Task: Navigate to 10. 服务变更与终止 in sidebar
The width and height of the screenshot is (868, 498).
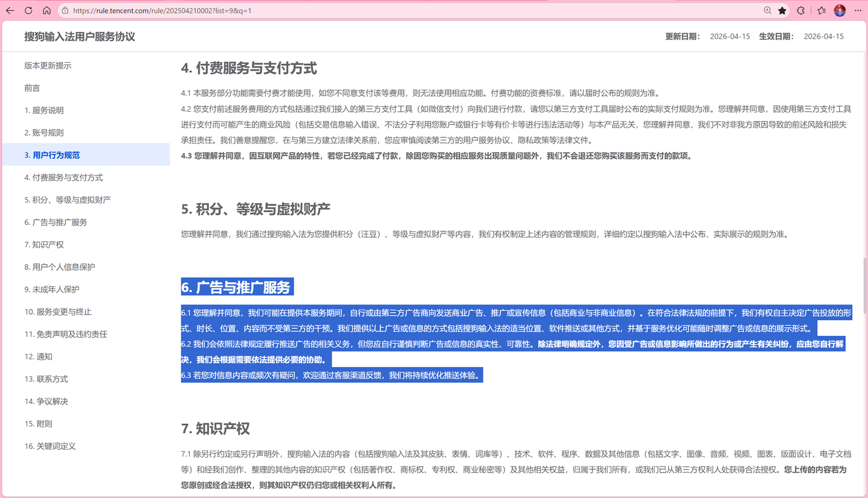Action: [58, 312]
